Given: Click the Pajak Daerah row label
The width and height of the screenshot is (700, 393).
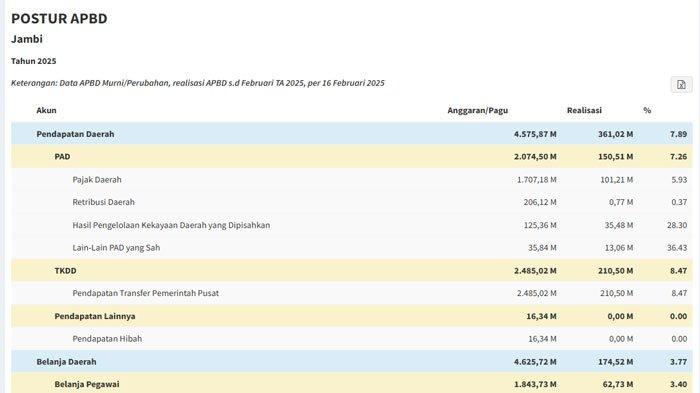Looking at the screenshot, I should (x=97, y=180).
